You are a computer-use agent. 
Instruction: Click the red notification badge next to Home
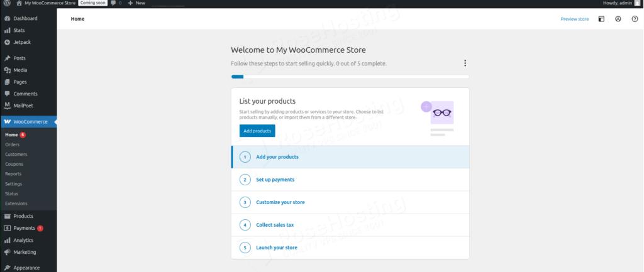pyautogui.click(x=23, y=135)
